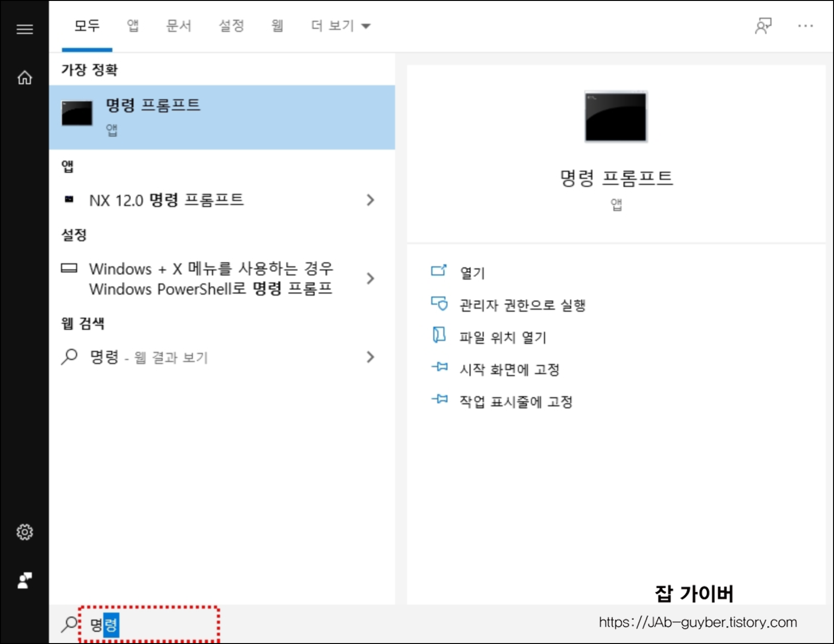Open the three-dot options menu

(805, 26)
